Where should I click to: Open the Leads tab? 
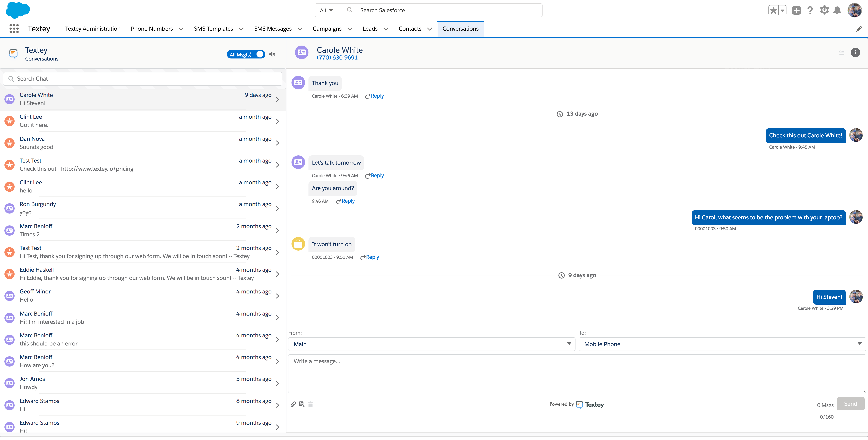(x=370, y=29)
